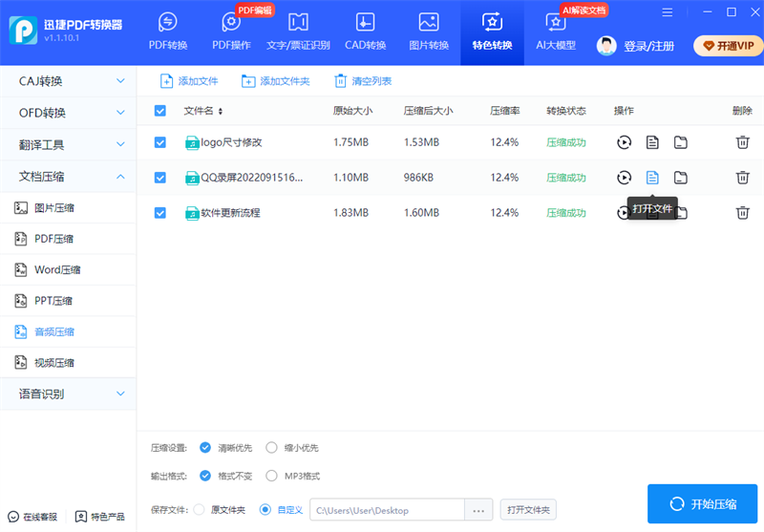This screenshot has width=764, height=532.
Task: Expand the 语音识别 sidebar group
Action: [68, 394]
